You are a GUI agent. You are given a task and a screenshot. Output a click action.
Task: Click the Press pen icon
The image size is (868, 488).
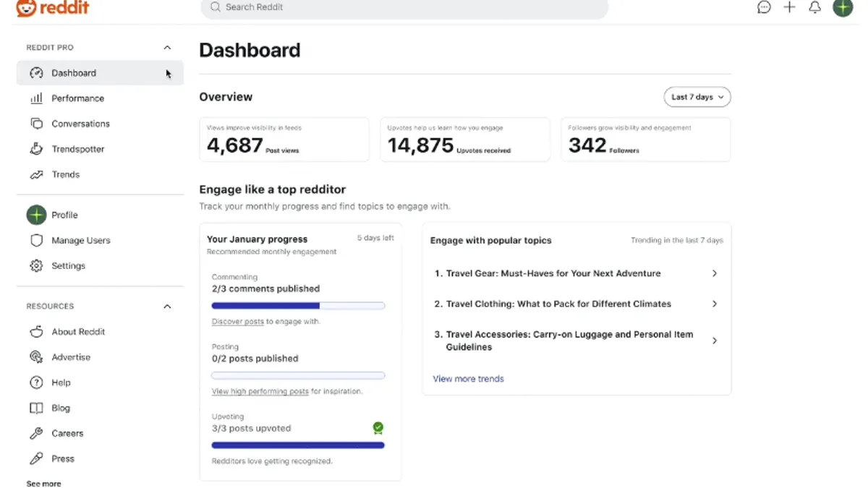click(36, 458)
